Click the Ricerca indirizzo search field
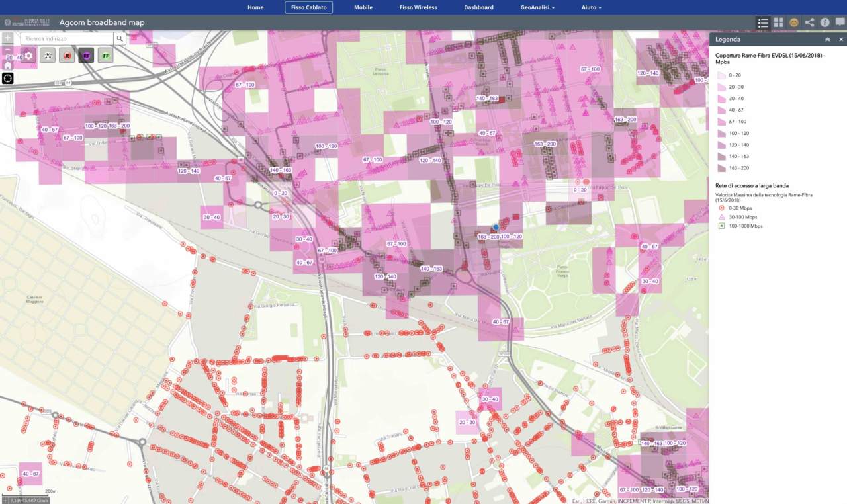The height and width of the screenshot is (504, 847). 67,39
